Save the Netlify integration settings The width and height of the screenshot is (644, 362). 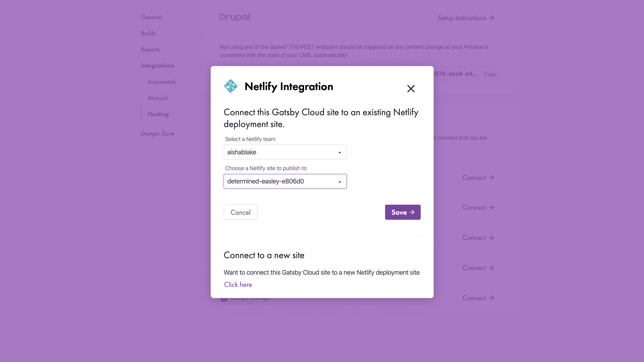pyautogui.click(x=403, y=212)
